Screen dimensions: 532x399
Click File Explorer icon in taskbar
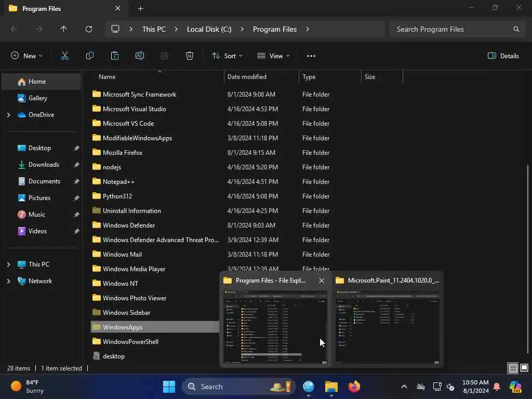331,387
